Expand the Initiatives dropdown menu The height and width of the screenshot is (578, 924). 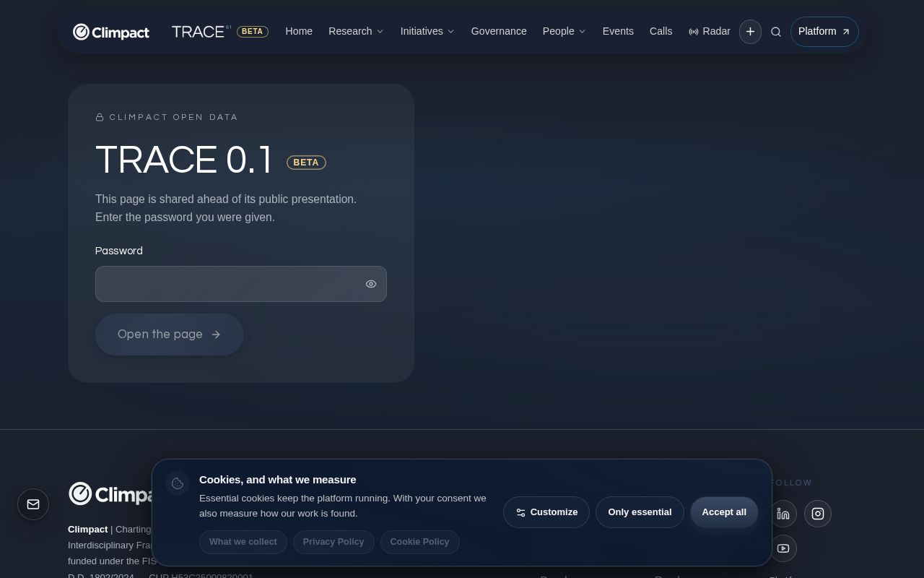point(427,32)
